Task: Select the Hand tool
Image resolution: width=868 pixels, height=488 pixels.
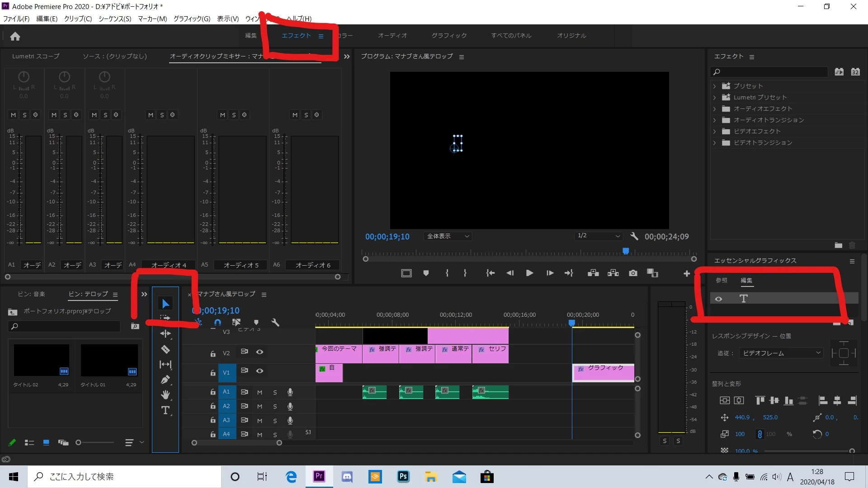Action: (x=165, y=395)
